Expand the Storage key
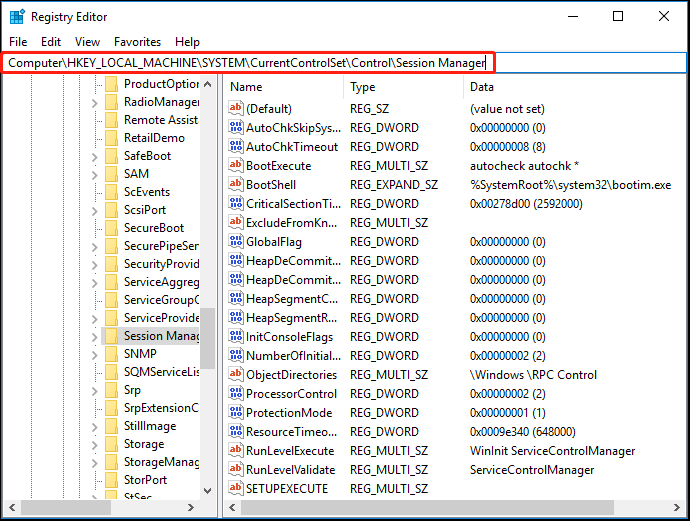The image size is (690, 521). [94, 445]
